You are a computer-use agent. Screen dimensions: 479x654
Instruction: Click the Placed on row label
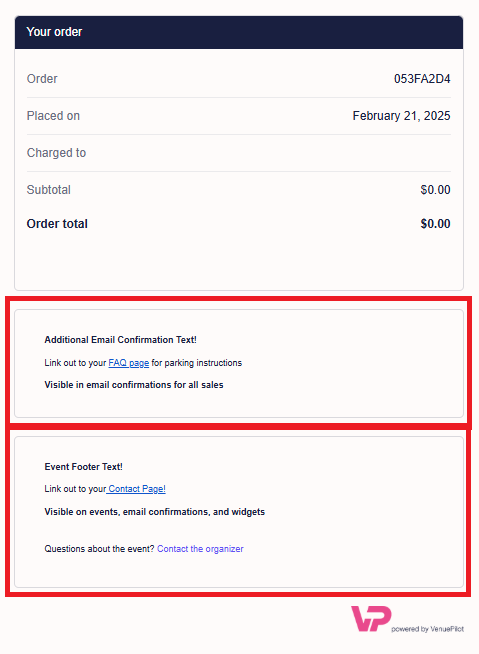(x=53, y=116)
